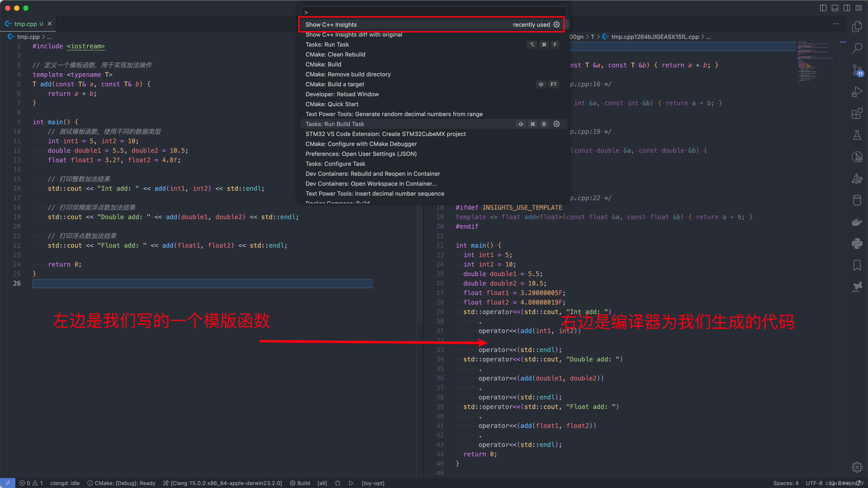
Task: Select the Run and Debug sidebar icon
Action: click(858, 91)
